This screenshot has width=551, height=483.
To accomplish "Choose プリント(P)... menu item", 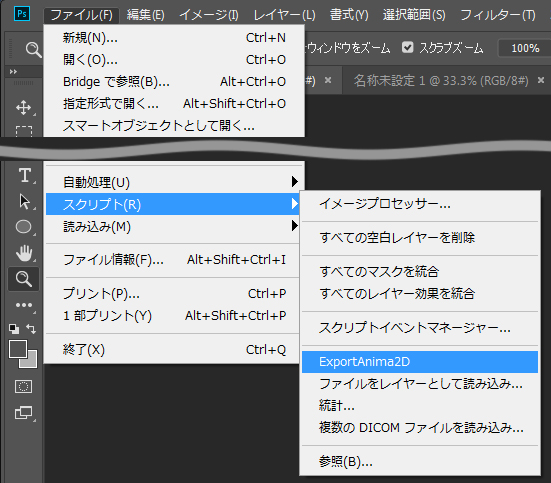I will [172, 294].
